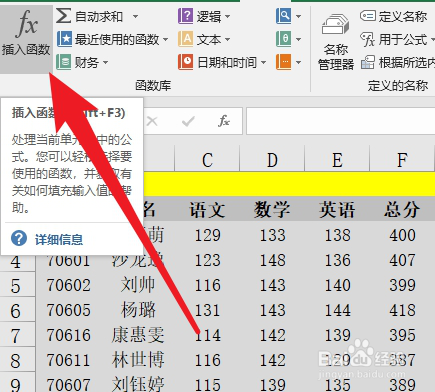Click Create from Selection (根据所选内容) button
The height and width of the screenshot is (392, 435).
pyautogui.click(x=397, y=62)
